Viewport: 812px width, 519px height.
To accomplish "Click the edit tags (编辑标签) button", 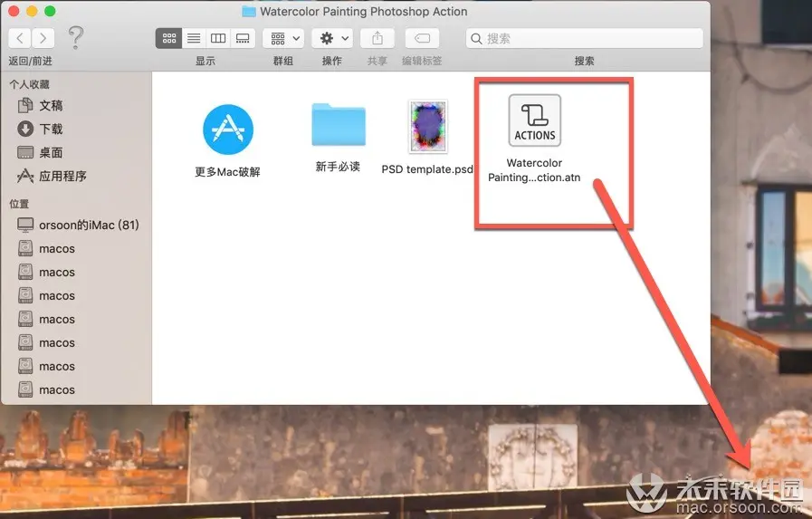I will (x=422, y=38).
